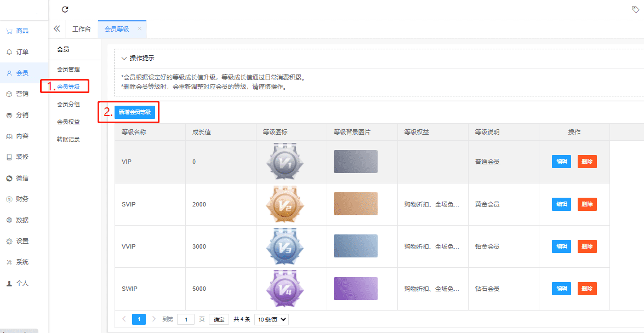Switch to the 工作台 tab
The height and width of the screenshot is (333, 644).
81,29
